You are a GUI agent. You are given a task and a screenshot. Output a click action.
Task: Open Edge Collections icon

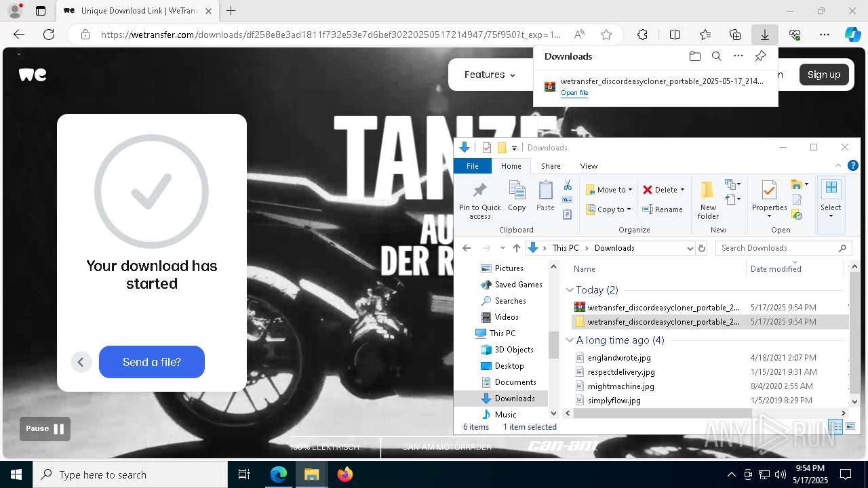(x=735, y=35)
